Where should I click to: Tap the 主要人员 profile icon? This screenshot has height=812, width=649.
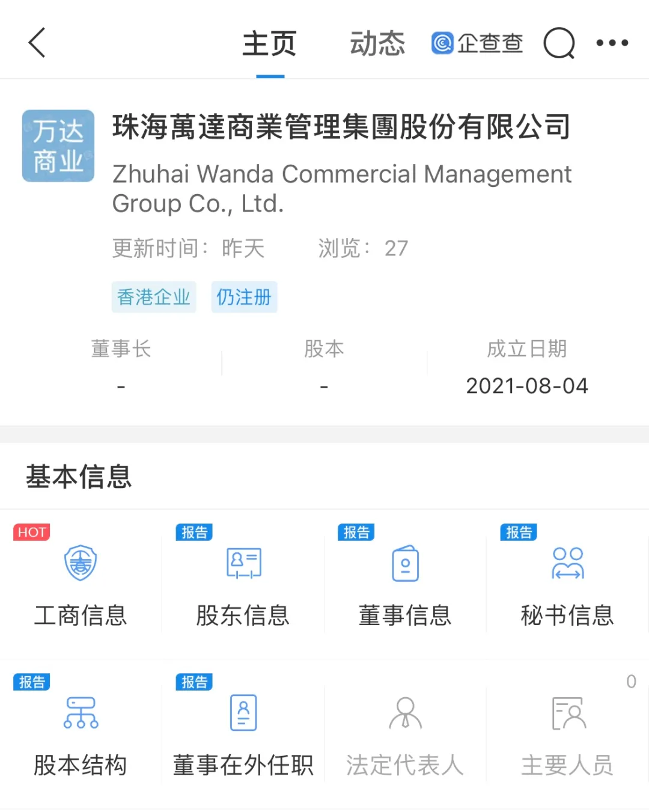[x=568, y=713]
